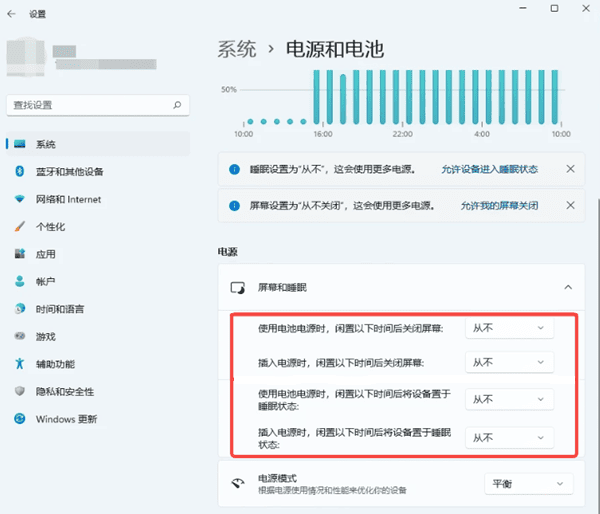This screenshot has height=514, width=600.
Task: Open battery sleep time dropdown
Action: (x=509, y=399)
